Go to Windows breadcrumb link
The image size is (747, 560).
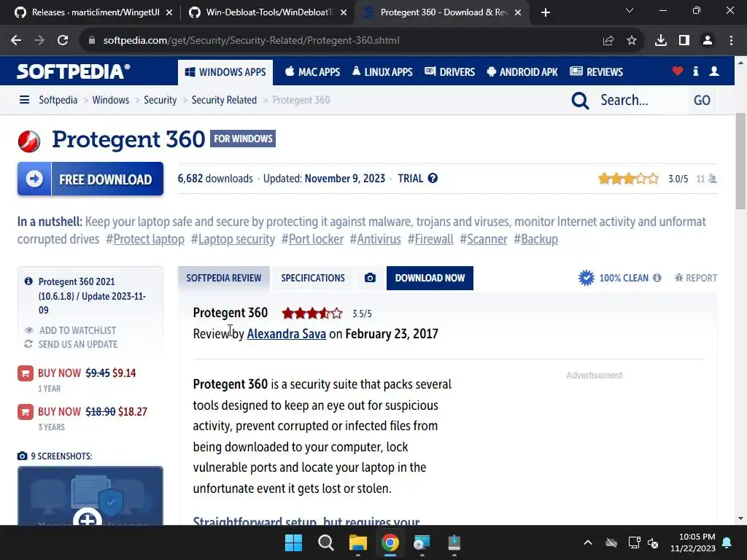pyautogui.click(x=111, y=100)
